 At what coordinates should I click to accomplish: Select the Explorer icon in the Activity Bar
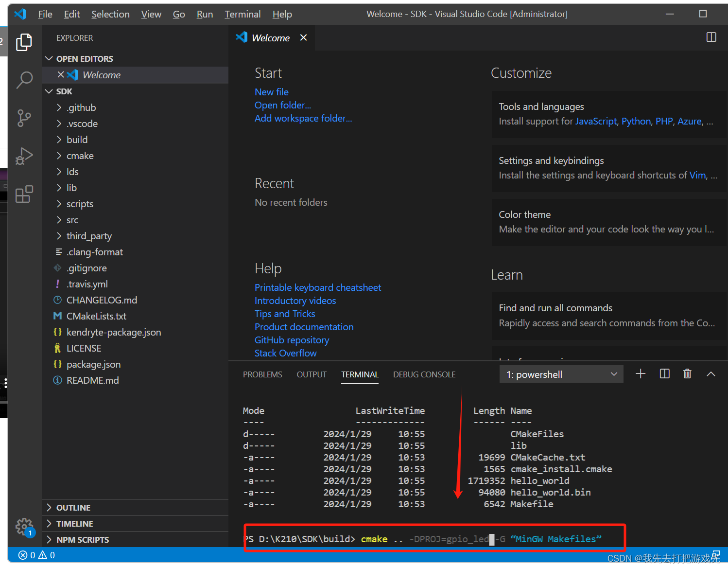24,42
